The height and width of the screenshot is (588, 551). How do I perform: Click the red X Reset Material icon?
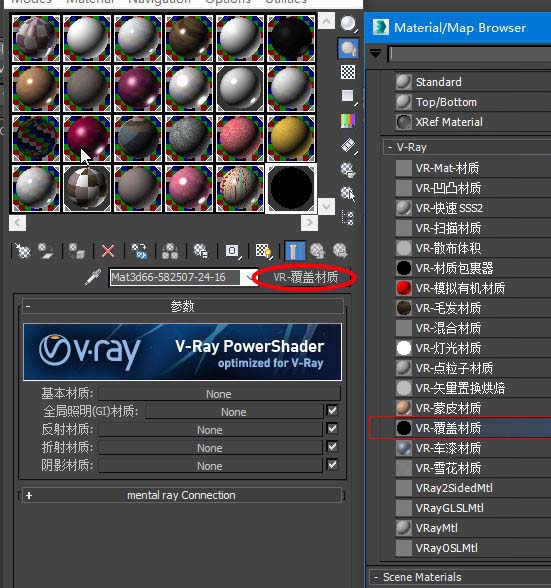click(108, 251)
